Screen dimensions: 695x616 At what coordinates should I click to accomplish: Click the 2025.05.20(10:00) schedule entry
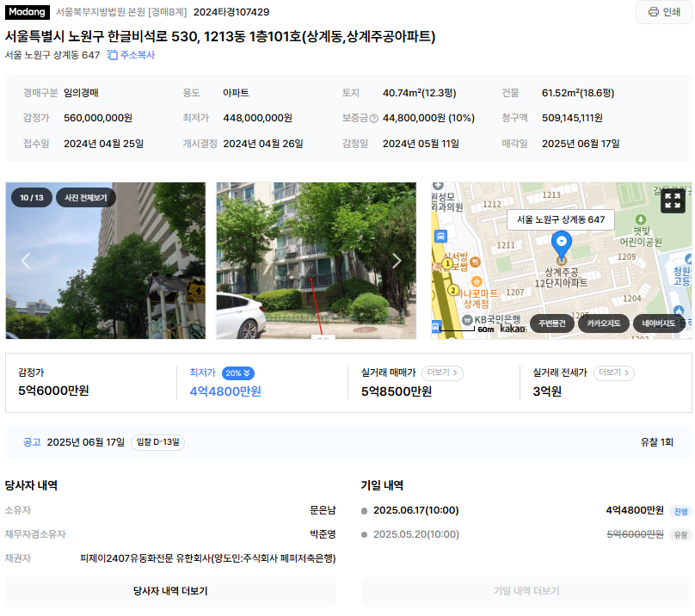point(415,534)
